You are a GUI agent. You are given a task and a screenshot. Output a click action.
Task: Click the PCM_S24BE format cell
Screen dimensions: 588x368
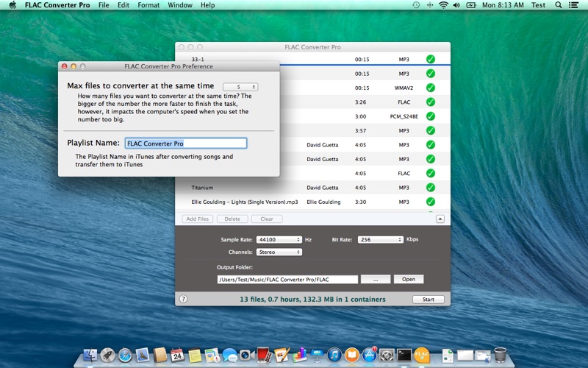pyautogui.click(x=404, y=116)
